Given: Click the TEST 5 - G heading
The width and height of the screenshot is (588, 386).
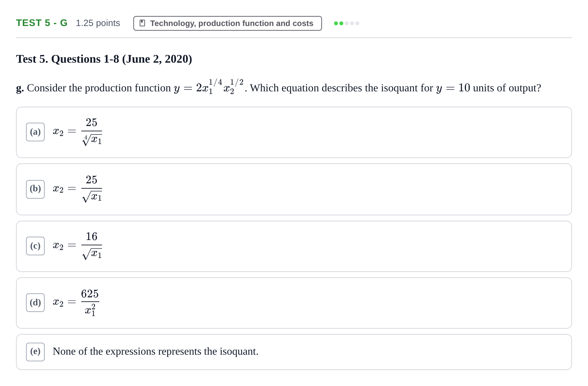Looking at the screenshot, I should coord(42,23).
